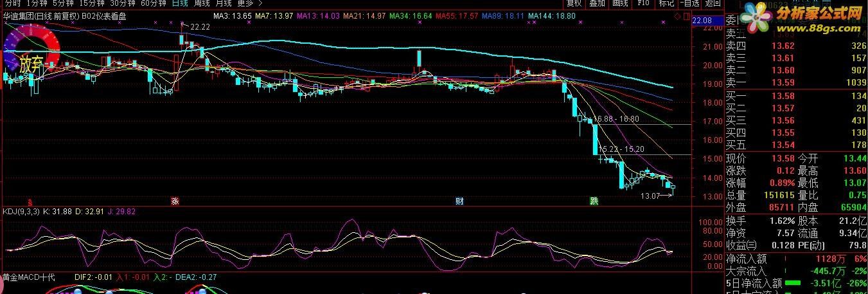
Task: Click the red 涨 marker on chart
Action: click(174, 201)
